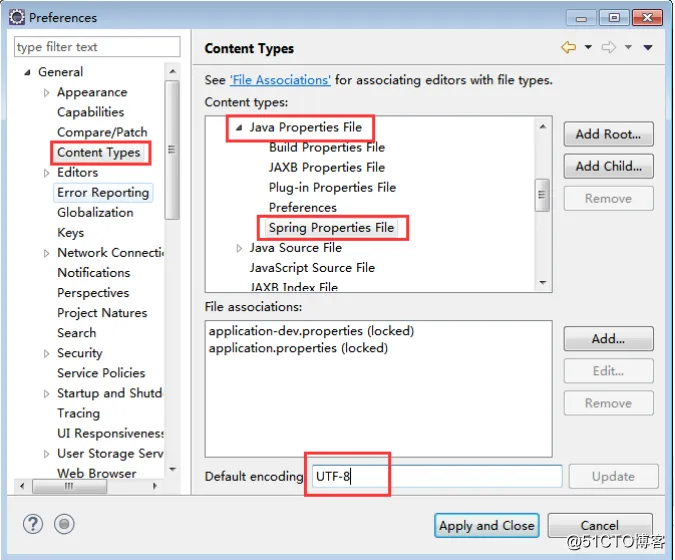Select Build Properties File content type
Image resolution: width=675 pixels, height=560 pixels.
(327, 148)
